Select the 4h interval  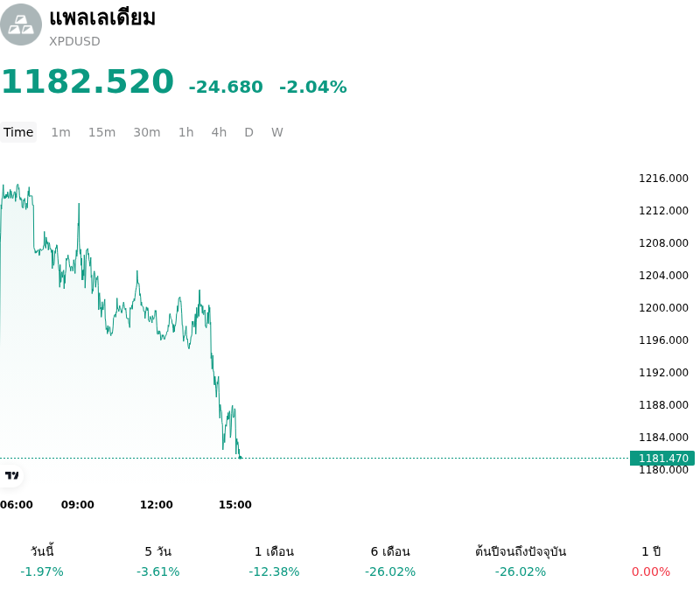coord(220,132)
